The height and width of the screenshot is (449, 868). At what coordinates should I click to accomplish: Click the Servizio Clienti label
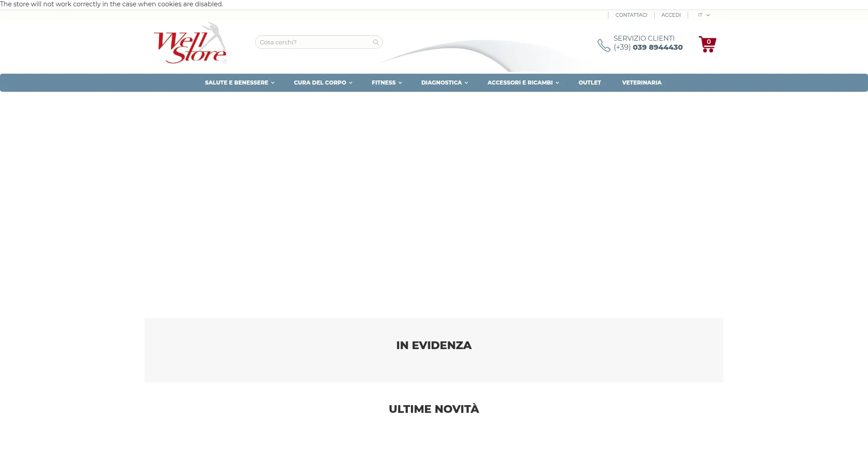[x=644, y=38]
